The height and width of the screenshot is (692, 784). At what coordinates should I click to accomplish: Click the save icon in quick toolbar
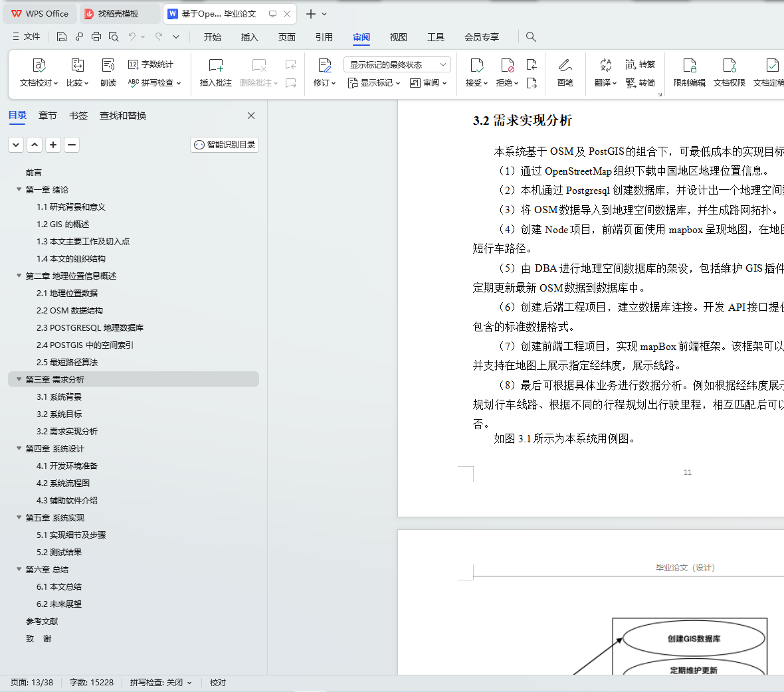pos(62,37)
